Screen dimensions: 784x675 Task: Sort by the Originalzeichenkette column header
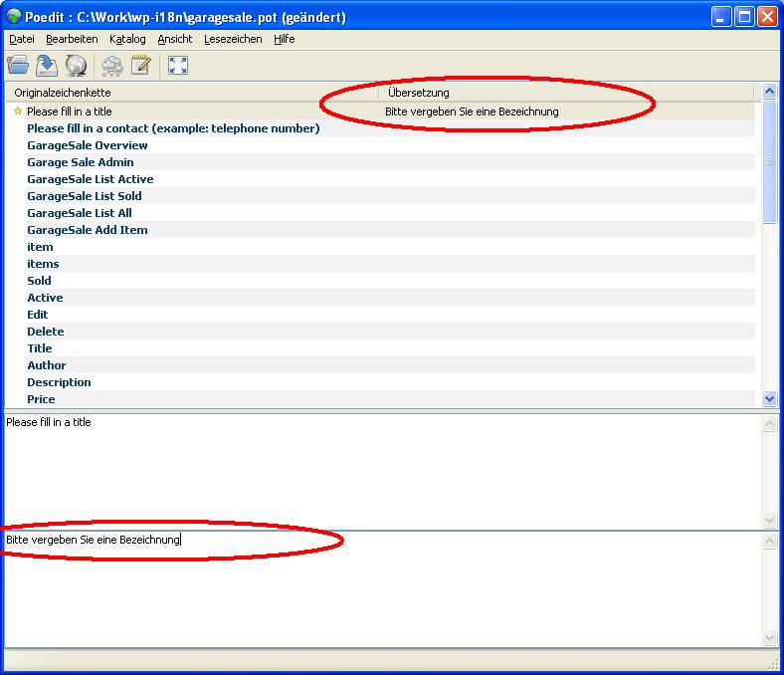192,93
